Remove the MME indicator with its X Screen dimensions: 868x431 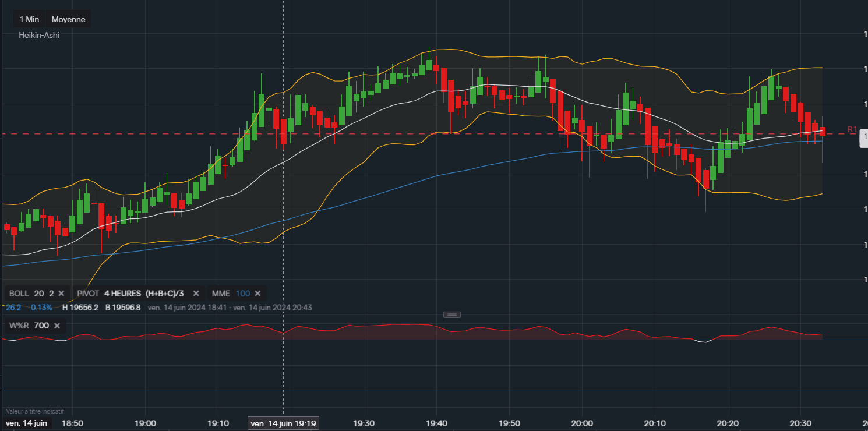pyautogui.click(x=257, y=294)
